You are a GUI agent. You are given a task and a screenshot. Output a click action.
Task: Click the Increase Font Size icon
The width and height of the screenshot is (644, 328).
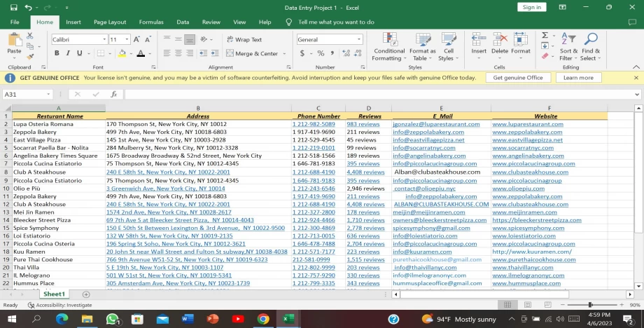pyautogui.click(x=137, y=40)
